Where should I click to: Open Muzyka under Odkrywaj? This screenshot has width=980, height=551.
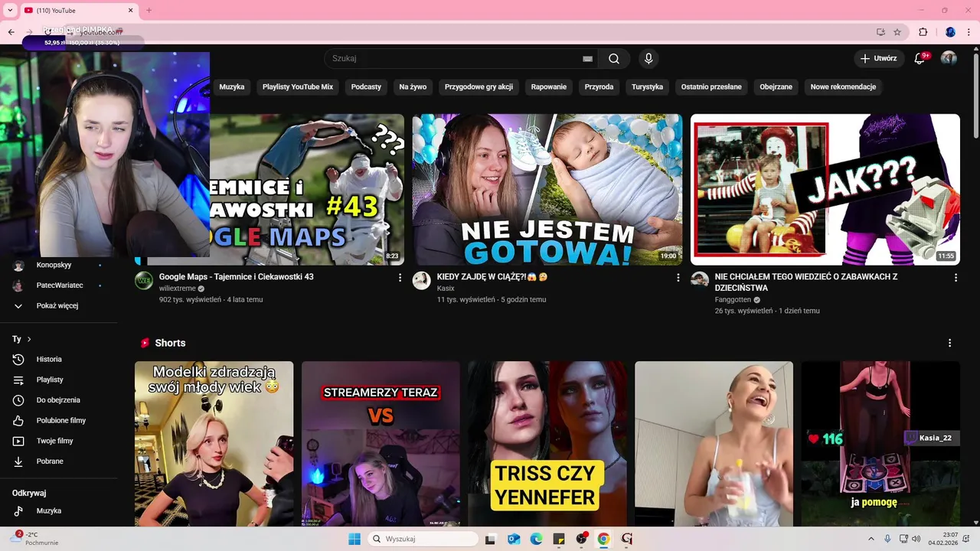tap(58, 510)
